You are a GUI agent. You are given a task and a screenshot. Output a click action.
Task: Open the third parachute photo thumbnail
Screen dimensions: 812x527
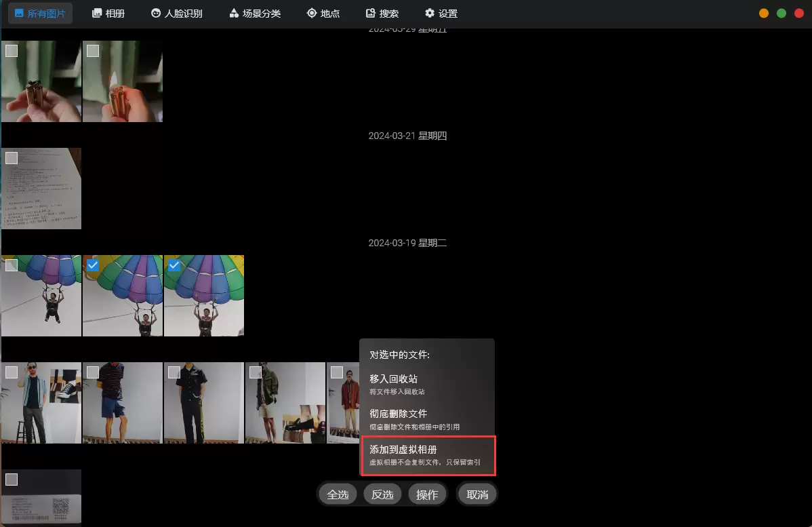pos(204,296)
